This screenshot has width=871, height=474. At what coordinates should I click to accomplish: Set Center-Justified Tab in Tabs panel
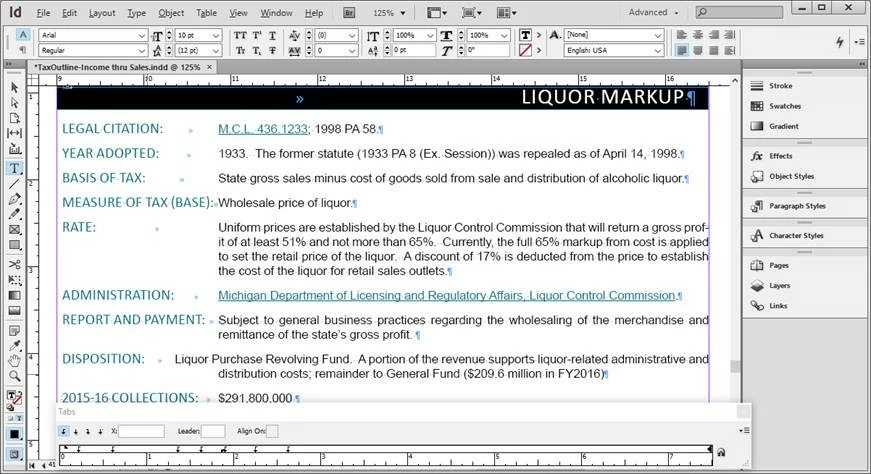coord(76,431)
